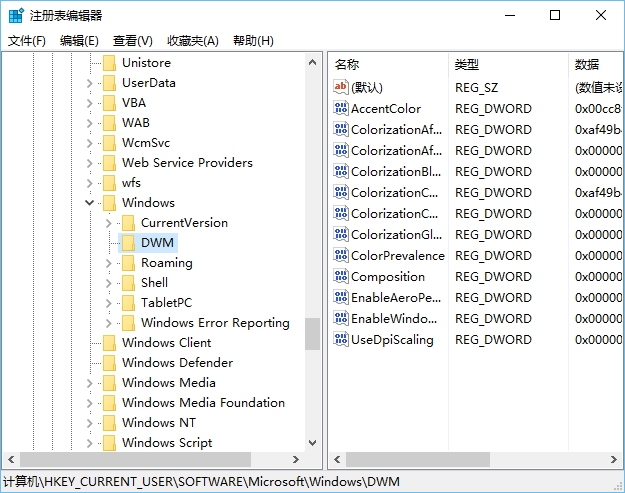Click the 0x00cc8 data of AccentColor

[x=598, y=108]
